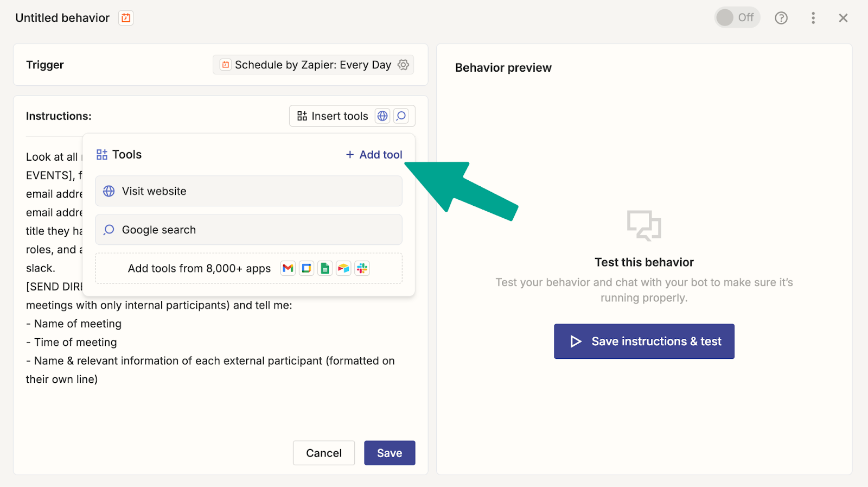Close the behavior editor with X

pos(843,18)
